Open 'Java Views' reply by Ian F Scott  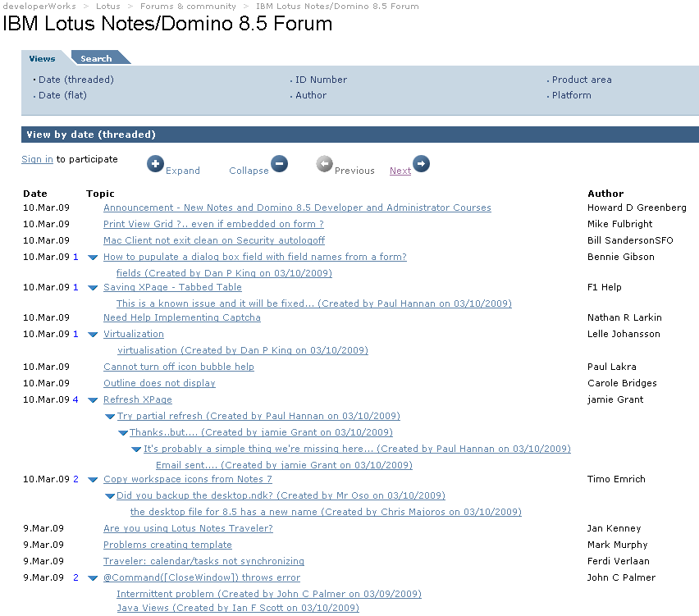pyautogui.click(x=238, y=608)
